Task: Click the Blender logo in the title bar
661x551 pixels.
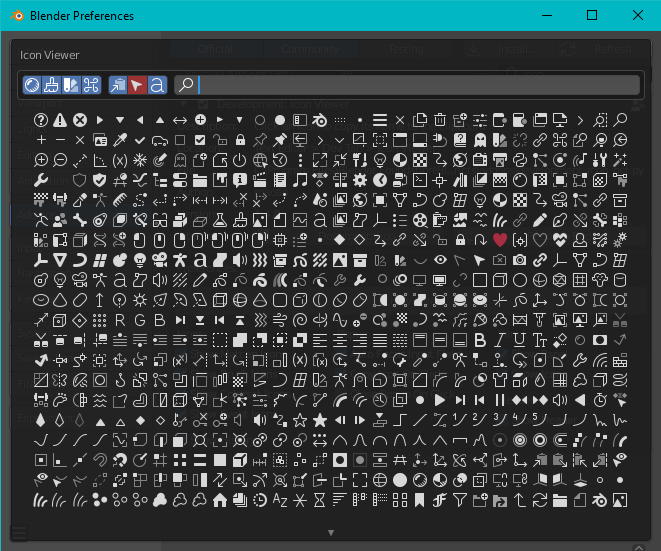Action: 17,16
